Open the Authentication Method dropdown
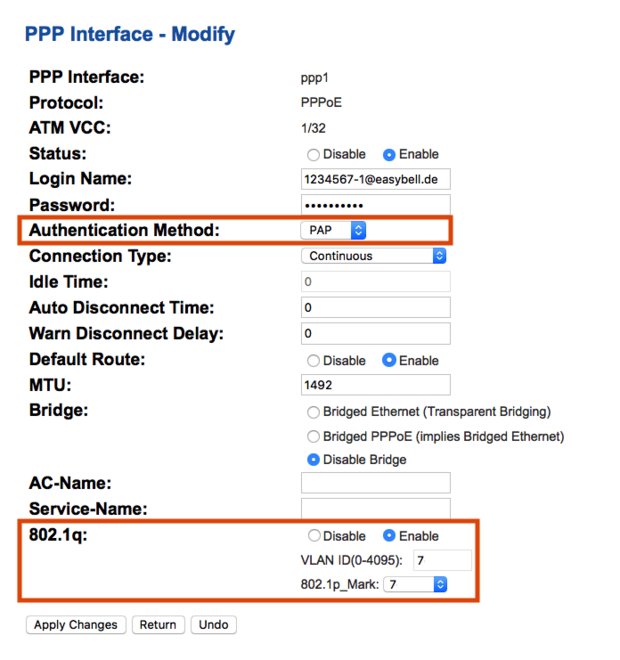 [334, 230]
